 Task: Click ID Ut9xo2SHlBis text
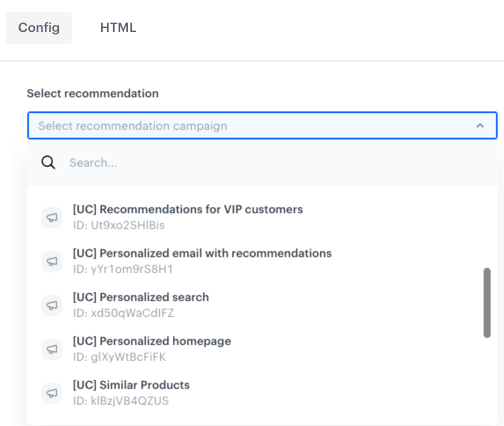click(x=119, y=225)
